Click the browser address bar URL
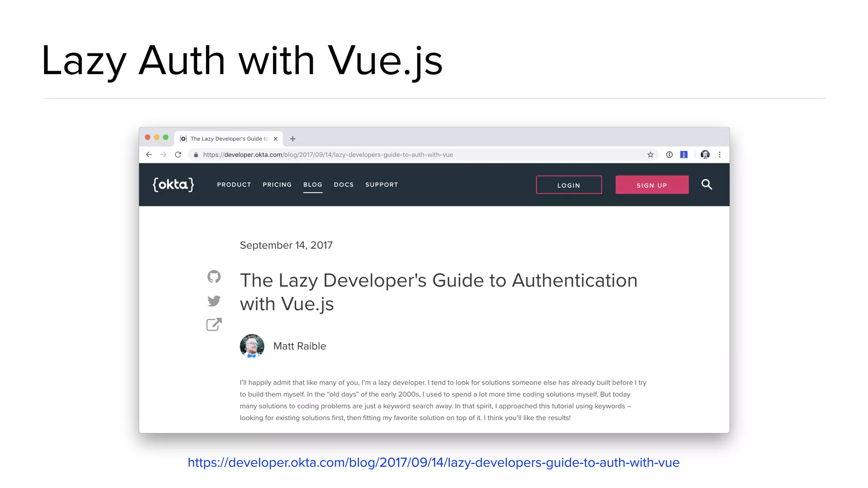Image resolution: width=868 pixels, height=488 pixels. (328, 155)
